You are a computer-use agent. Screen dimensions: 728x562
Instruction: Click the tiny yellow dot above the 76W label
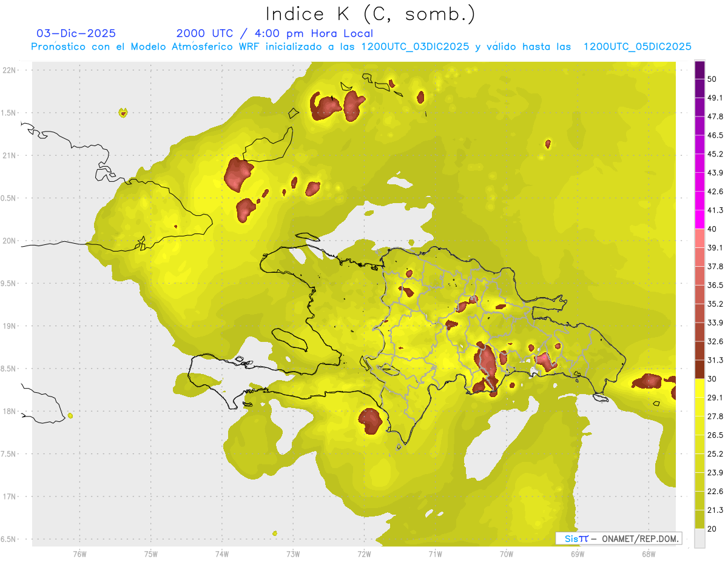70,416
